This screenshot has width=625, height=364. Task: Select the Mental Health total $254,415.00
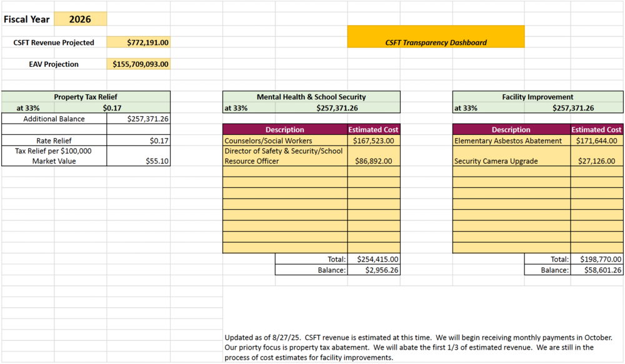tap(374, 259)
